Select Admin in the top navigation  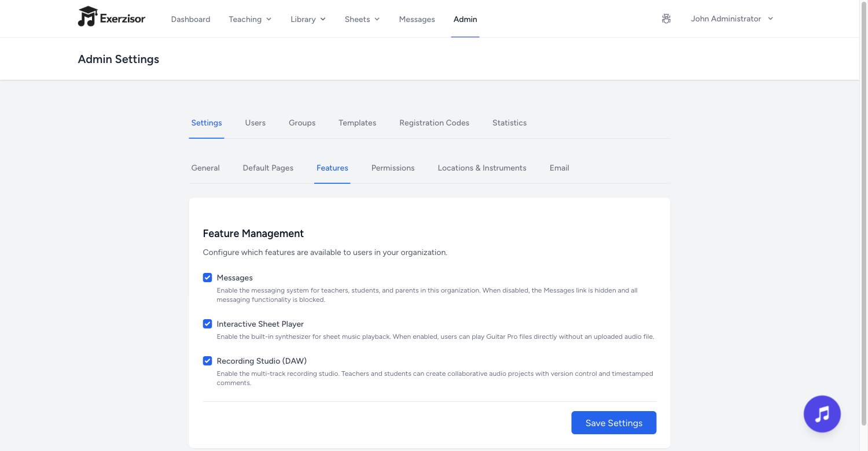click(465, 19)
